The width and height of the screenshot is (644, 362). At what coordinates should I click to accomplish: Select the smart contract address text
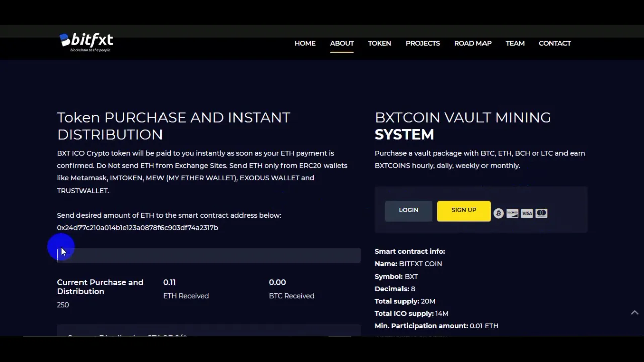(x=137, y=227)
